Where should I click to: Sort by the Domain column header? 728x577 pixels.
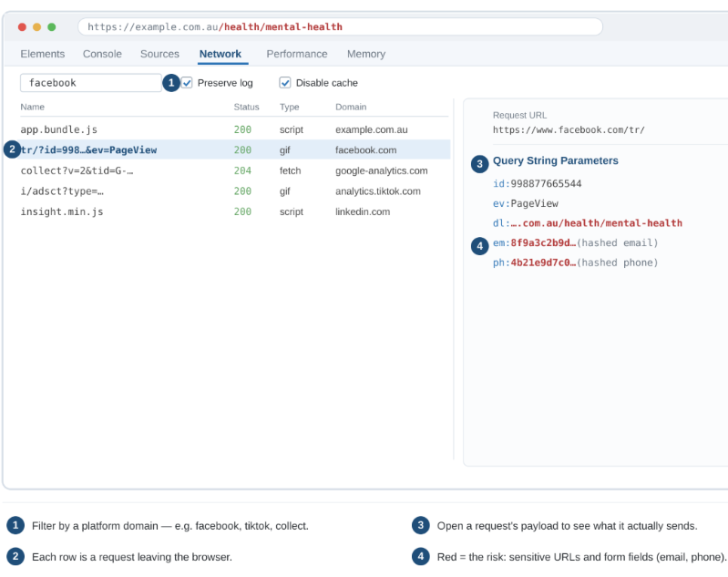coord(351,107)
